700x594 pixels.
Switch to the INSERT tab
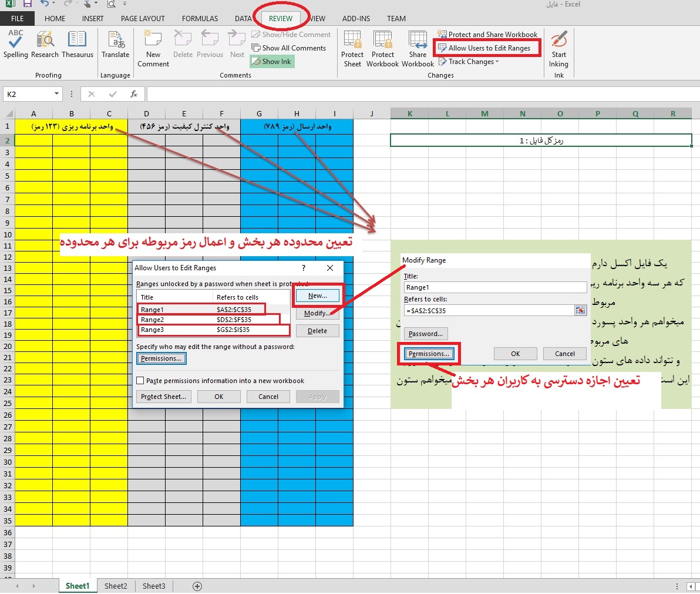(x=93, y=18)
